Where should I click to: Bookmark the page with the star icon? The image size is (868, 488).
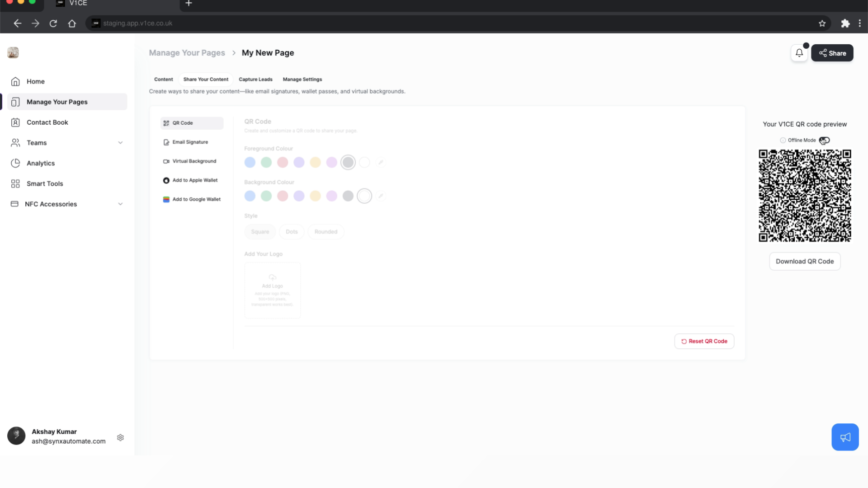point(822,23)
